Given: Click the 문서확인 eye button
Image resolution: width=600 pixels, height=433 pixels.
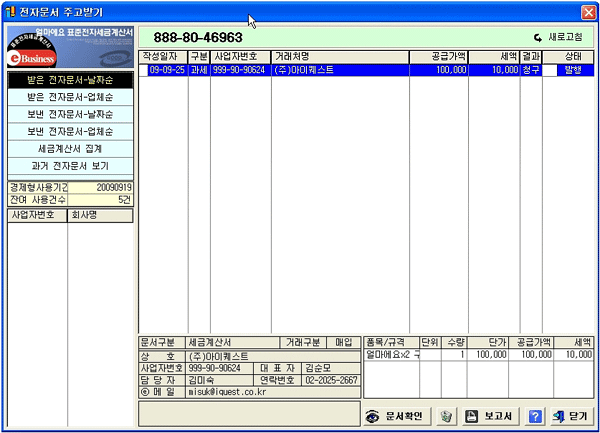Looking at the screenshot, I should tap(396, 416).
